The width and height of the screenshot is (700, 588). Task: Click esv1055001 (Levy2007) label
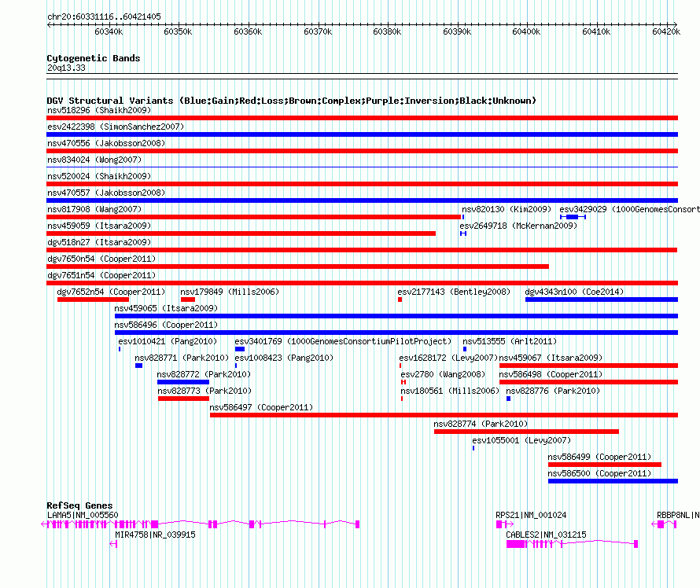click(521, 440)
